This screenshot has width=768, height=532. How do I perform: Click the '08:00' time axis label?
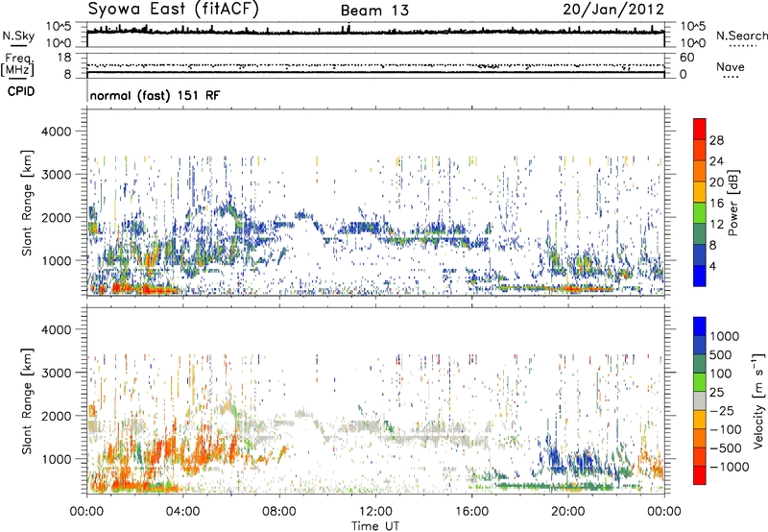(279, 512)
